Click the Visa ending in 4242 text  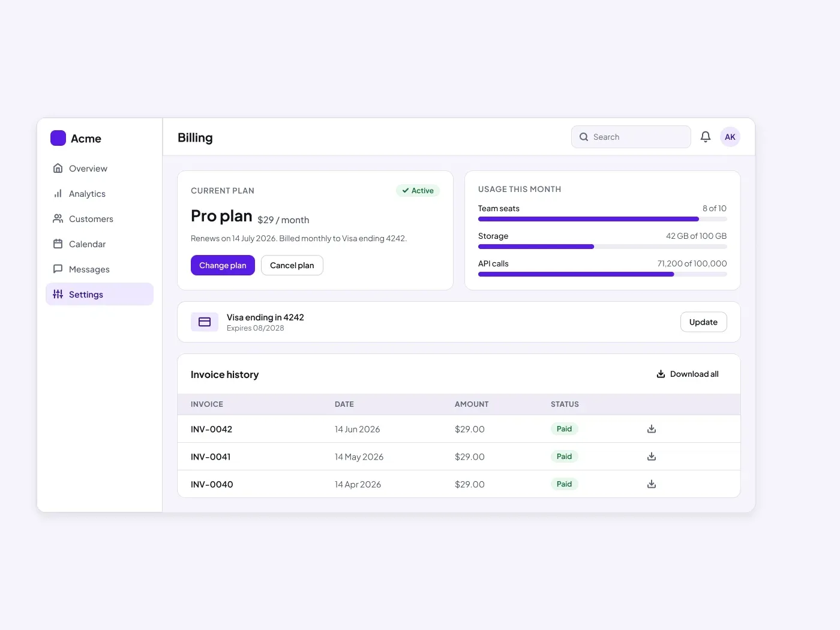click(x=265, y=317)
